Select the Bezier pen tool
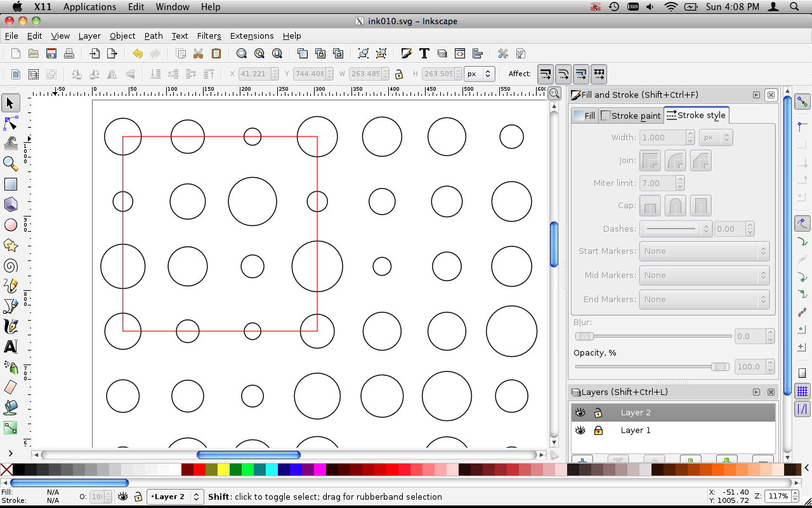 [x=10, y=306]
